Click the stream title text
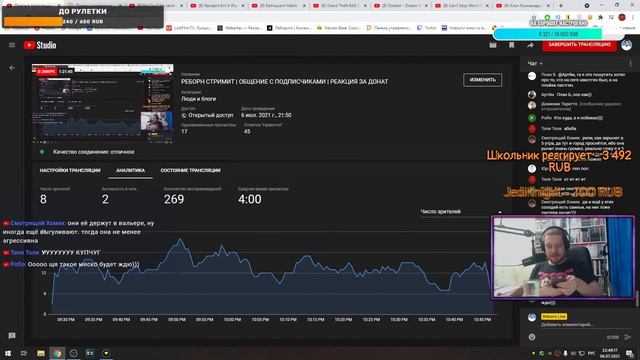Viewport: 640px width, 360px height. point(284,82)
